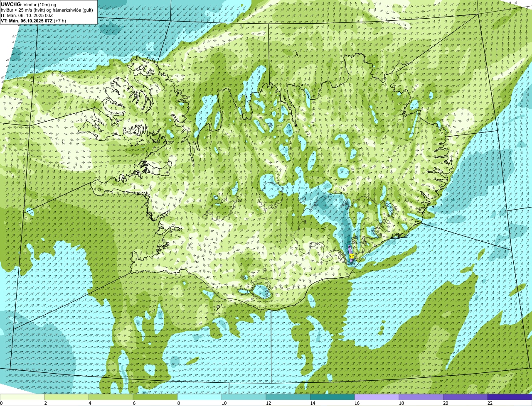Click the above-22 m/s deep indigo legend swatch
The image size is (532, 406).
coord(510,397)
